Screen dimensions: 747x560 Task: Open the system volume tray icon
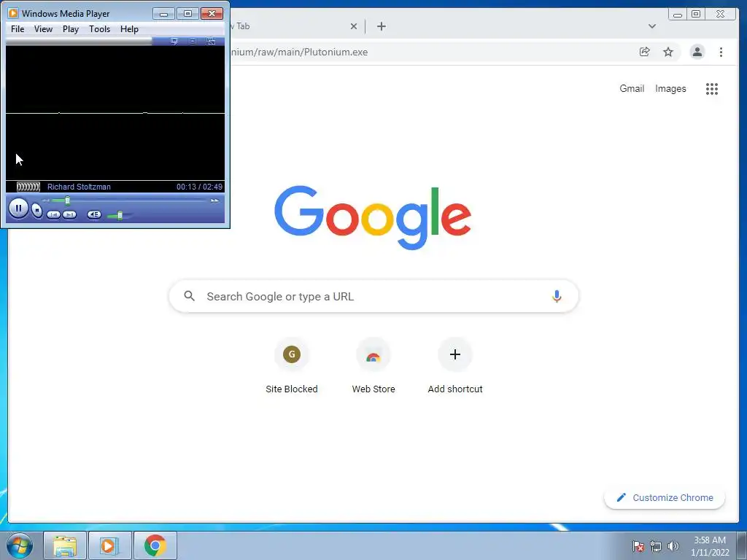(x=673, y=546)
